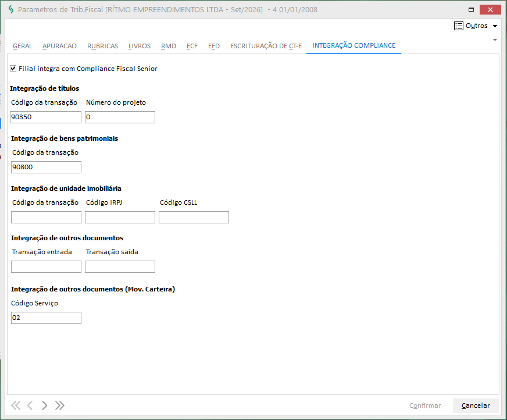Go to the next record arrow
This screenshot has height=420, width=507.
[44, 405]
